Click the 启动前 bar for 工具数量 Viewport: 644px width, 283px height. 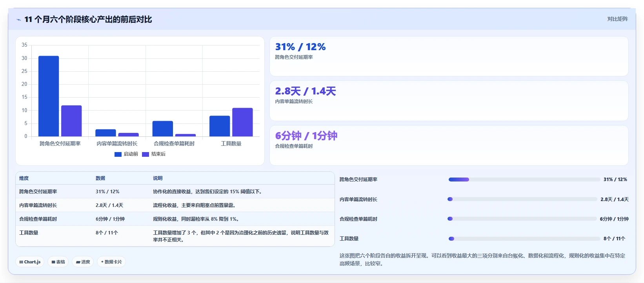[x=220, y=126]
